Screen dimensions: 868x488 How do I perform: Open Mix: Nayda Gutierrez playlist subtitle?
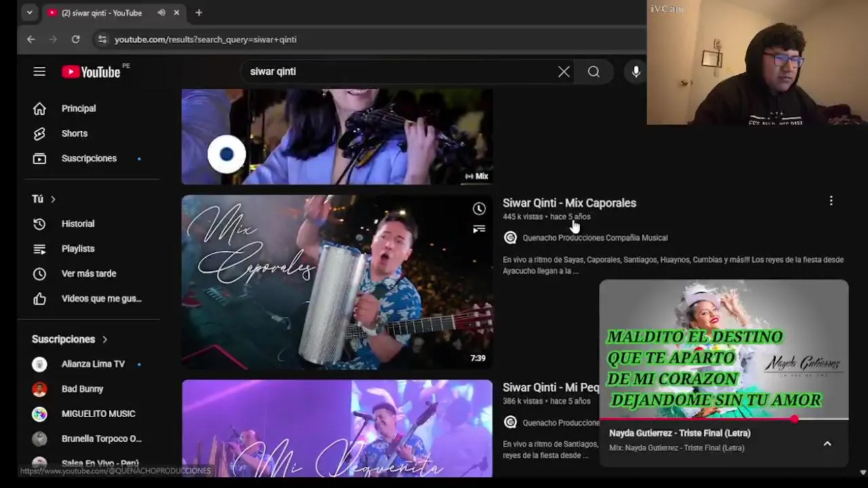[676, 448]
